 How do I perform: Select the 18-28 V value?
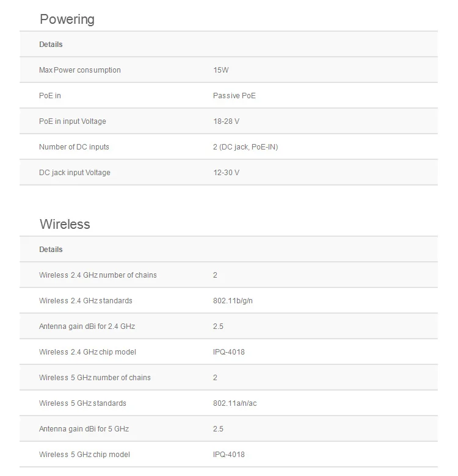pyautogui.click(x=226, y=121)
